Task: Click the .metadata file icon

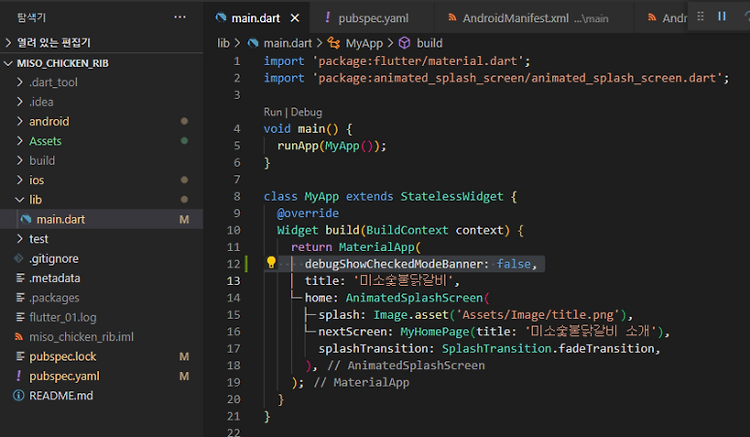Action: pos(20,278)
